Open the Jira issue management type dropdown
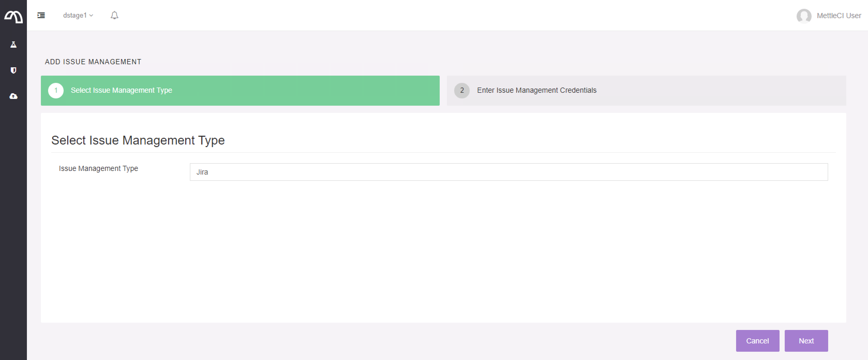The width and height of the screenshot is (868, 360). pyautogui.click(x=508, y=172)
